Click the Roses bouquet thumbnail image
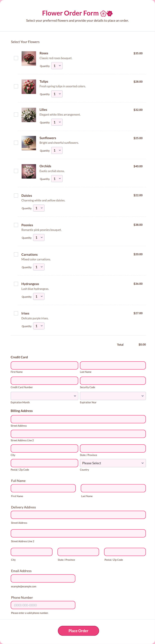The image size is (155, 644). (x=28, y=58)
